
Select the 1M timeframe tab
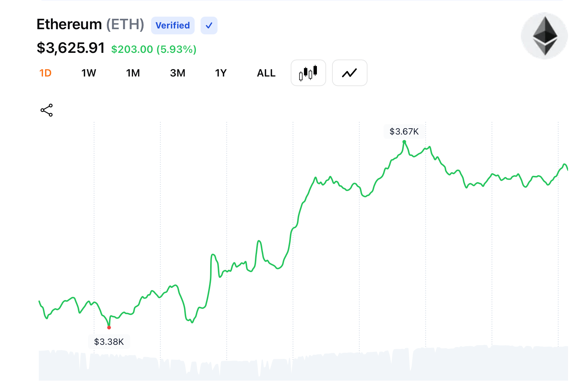133,73
